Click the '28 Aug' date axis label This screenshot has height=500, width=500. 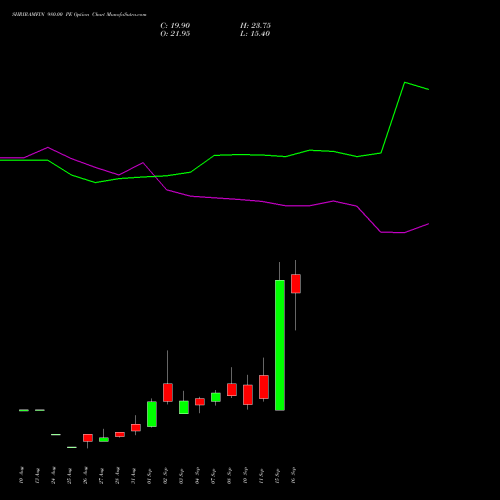tap(118, 475)
